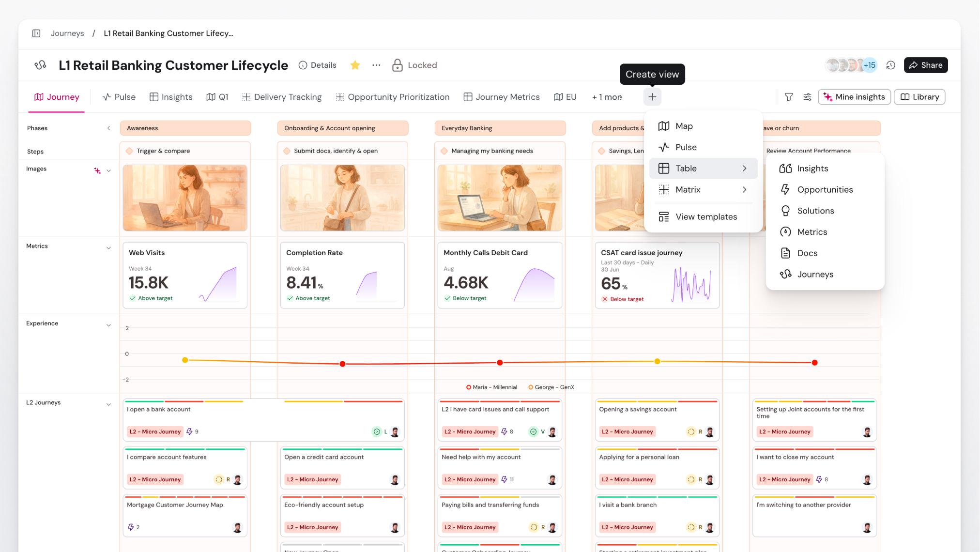Select Opportunities in the Table submenu
The width and height of the screenshot is (980, 552).
pos(825,190)
